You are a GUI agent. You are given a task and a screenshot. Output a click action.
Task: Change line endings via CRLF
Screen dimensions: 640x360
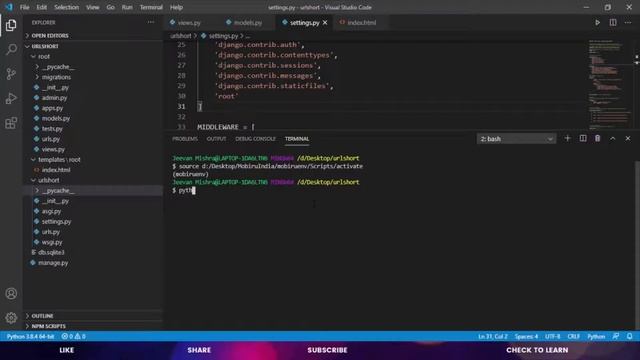click(573, 336)
